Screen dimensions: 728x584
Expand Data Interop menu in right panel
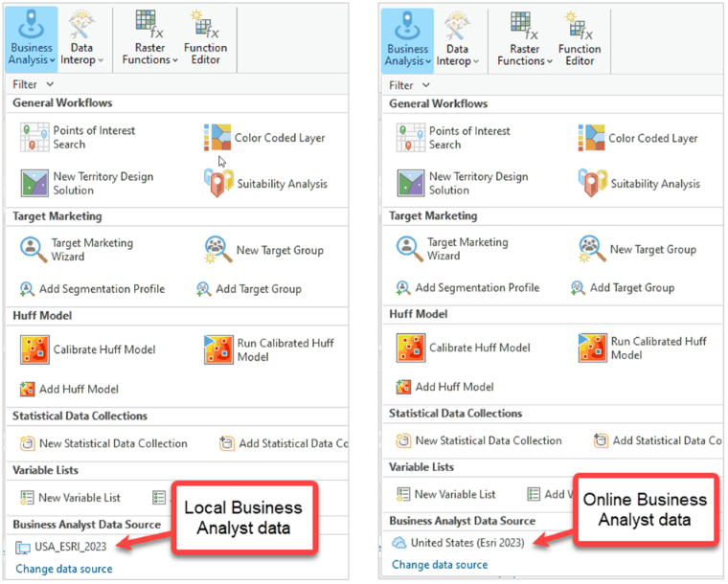point(457,40)
